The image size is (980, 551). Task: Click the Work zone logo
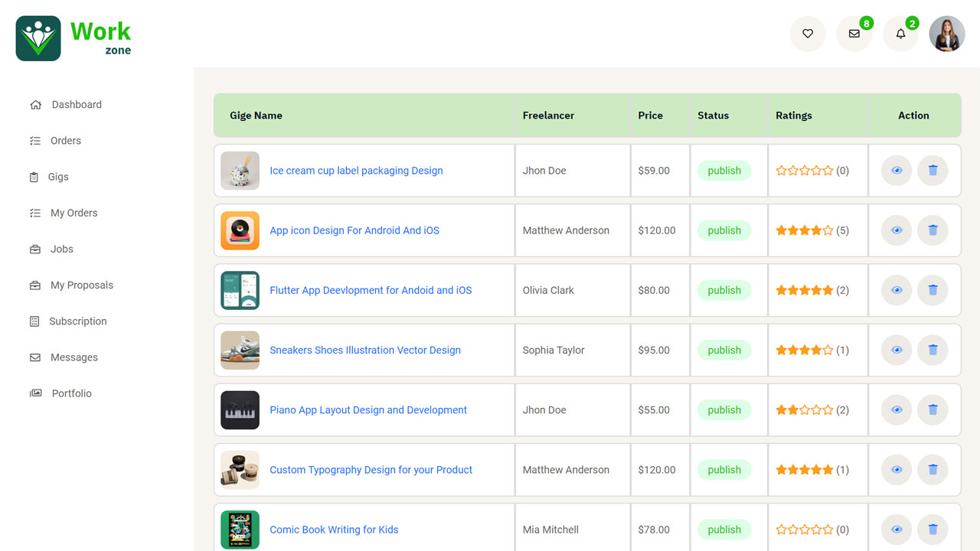coord(73,38)
